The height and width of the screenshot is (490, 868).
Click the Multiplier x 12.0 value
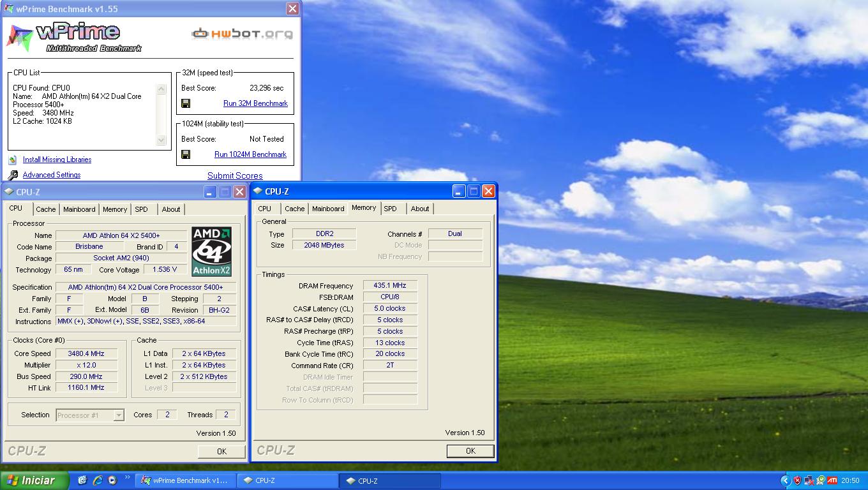pyautogui.click(x=86, y=365)
